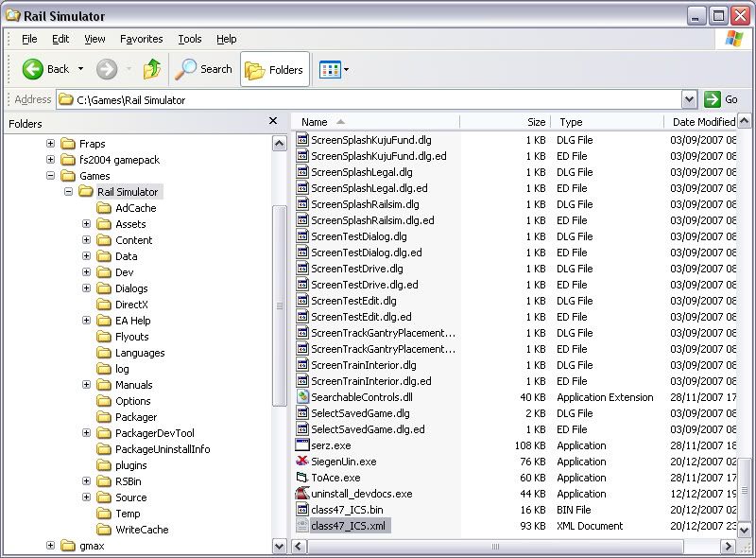Sort by the Type column header
The image size is (756, 558).
(607, 122)
